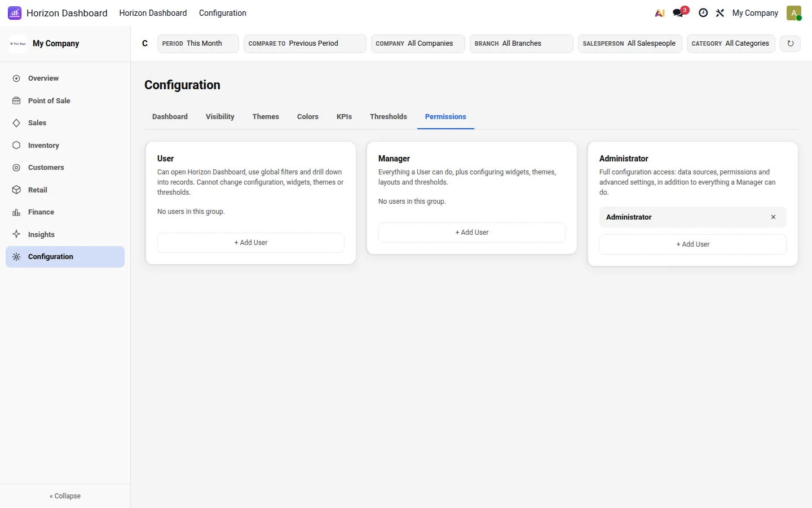This screenshot has height=508, width=812.
Task: Click the Point of Sale sidebar icon
Action: (x=16, y=100)
